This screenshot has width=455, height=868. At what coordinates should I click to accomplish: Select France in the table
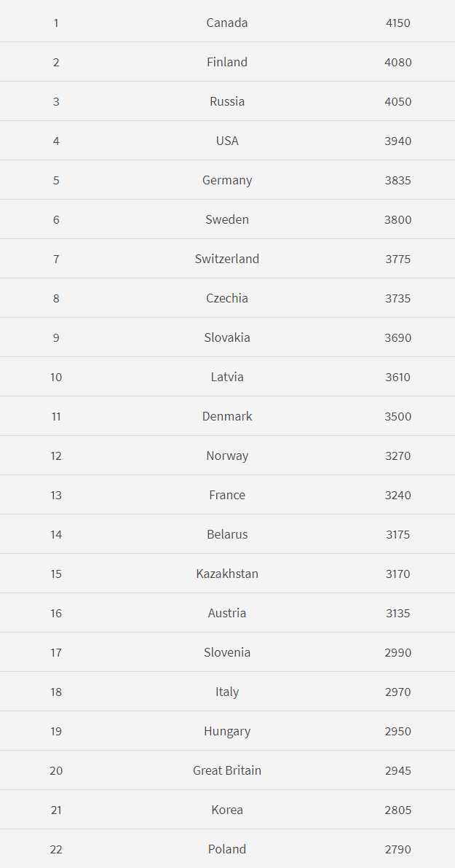(x=226, y=494)
